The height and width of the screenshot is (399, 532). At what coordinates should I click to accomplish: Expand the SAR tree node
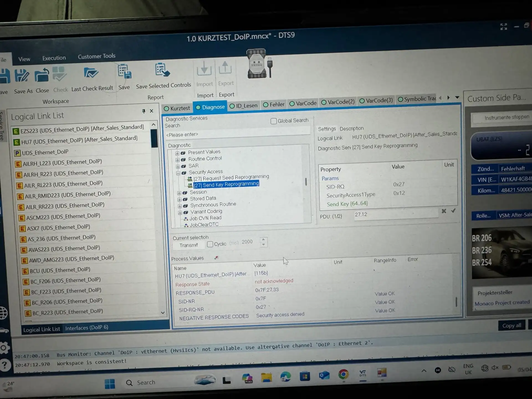(x=178, y=167)
